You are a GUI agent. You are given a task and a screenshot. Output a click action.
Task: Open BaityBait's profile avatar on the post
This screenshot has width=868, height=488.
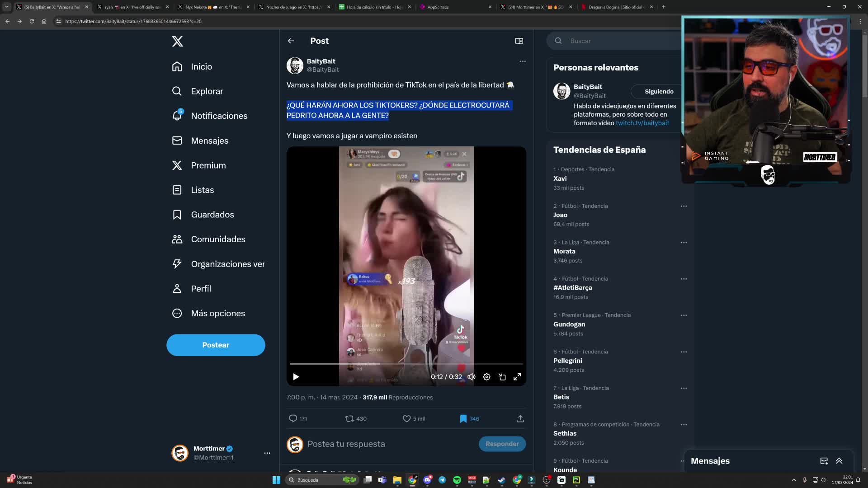[295, 66]
